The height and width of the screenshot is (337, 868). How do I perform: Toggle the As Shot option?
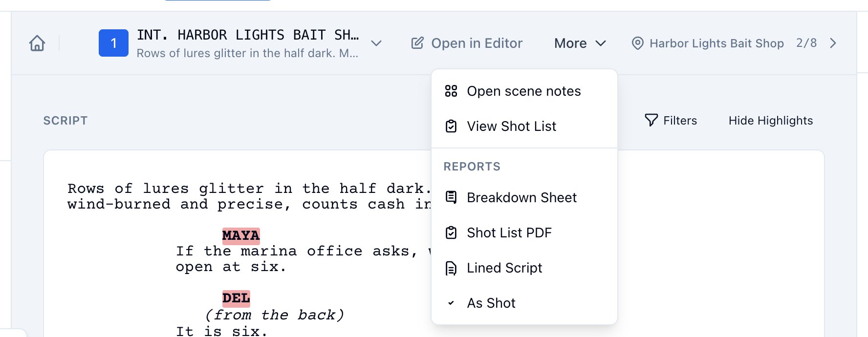(x=524, y=303)
